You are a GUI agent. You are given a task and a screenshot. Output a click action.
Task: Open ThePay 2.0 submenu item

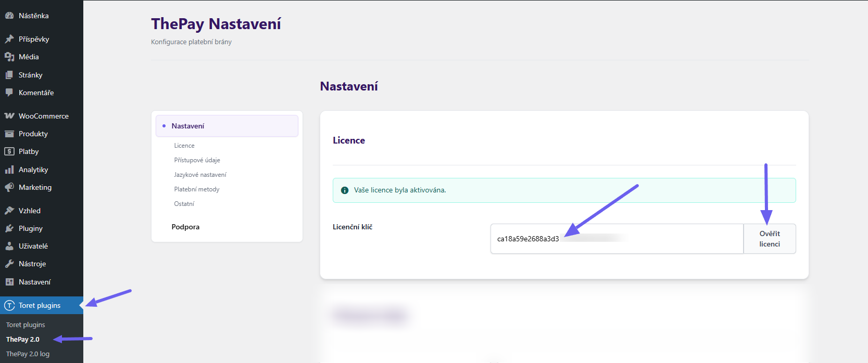coord(23,339)
